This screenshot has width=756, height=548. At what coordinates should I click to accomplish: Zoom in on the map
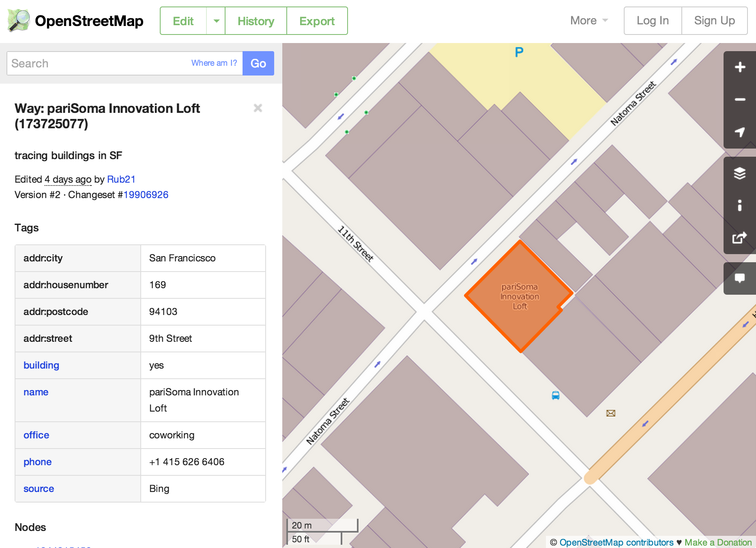(x=739, y=67)
